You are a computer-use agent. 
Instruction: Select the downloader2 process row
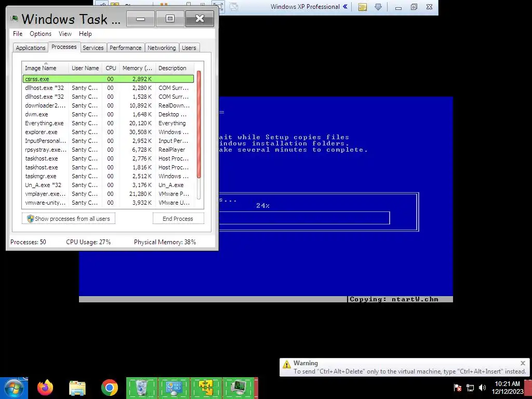click(108, 105)
